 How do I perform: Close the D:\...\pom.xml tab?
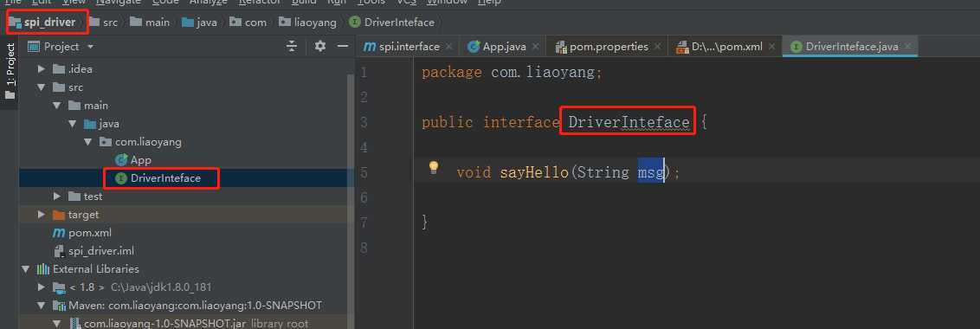coord(772,46)
